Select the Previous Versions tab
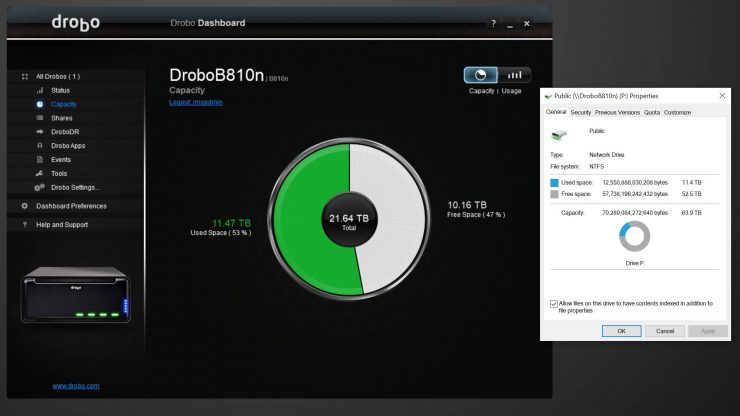This screenshot has width=740, height=416. click(x=617, y=112)
